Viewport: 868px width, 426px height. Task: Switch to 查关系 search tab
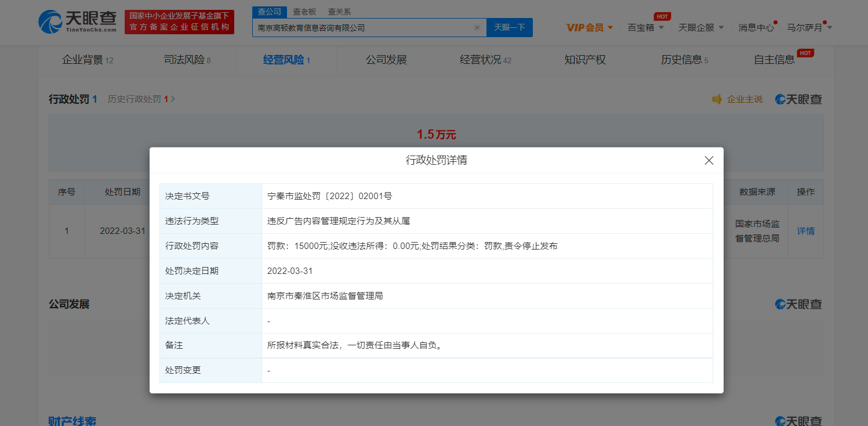(339, 12)
